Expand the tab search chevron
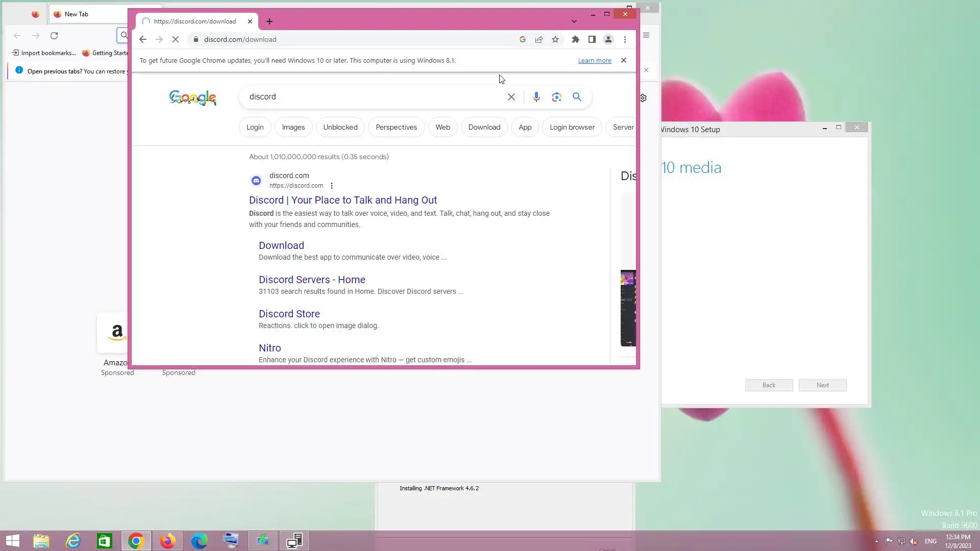This screenshot has width=980, height=551. [574, 21]
